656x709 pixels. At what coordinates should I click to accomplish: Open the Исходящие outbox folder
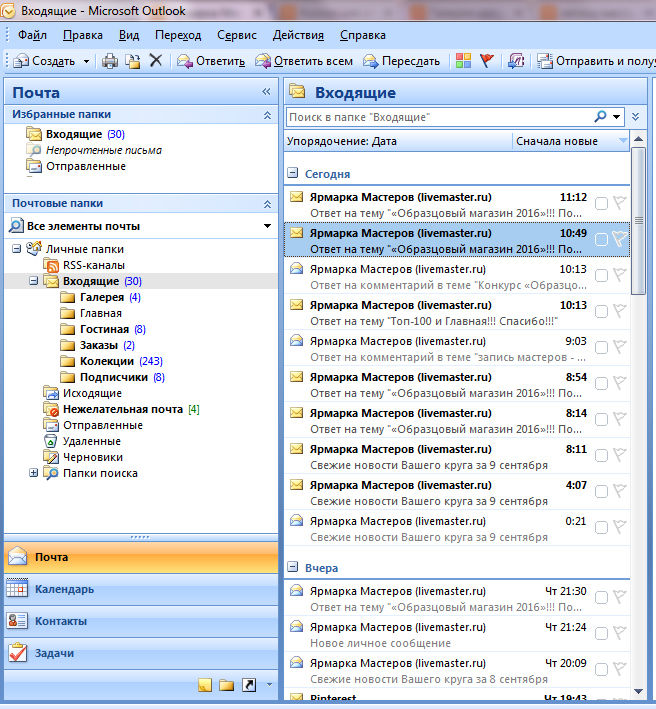(92, 393)
